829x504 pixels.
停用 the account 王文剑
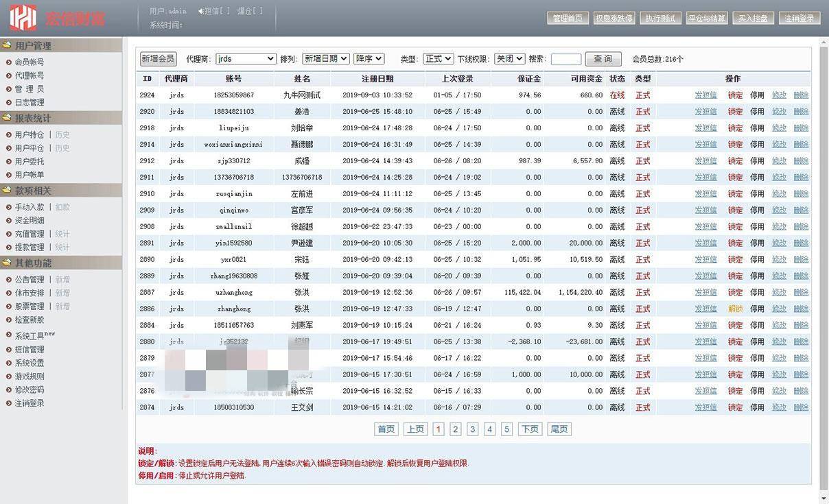[758, 407]
